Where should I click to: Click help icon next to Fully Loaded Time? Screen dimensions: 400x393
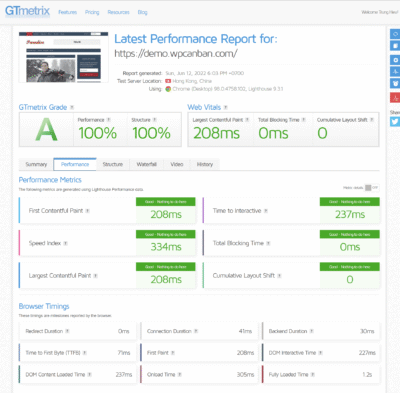[313, 375]
